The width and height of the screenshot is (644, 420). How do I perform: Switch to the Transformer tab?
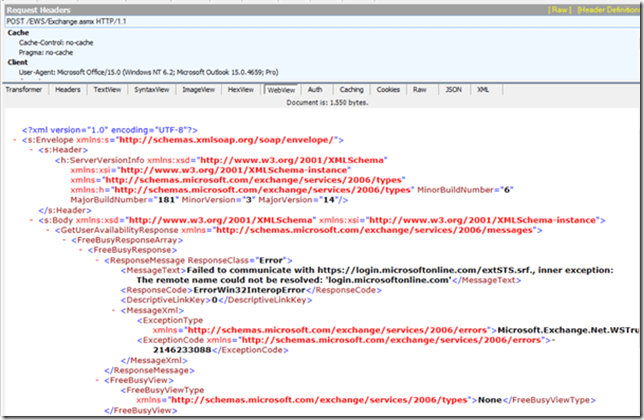pos(23,89)
